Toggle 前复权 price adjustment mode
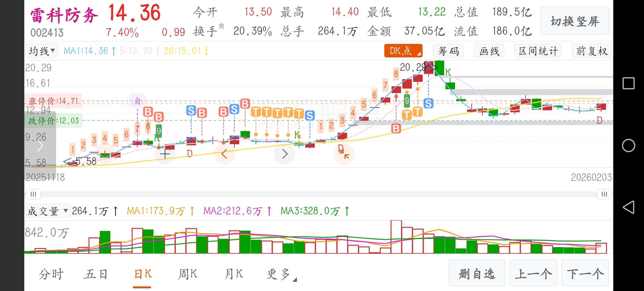The image size is (644, 291). (592, 51)
